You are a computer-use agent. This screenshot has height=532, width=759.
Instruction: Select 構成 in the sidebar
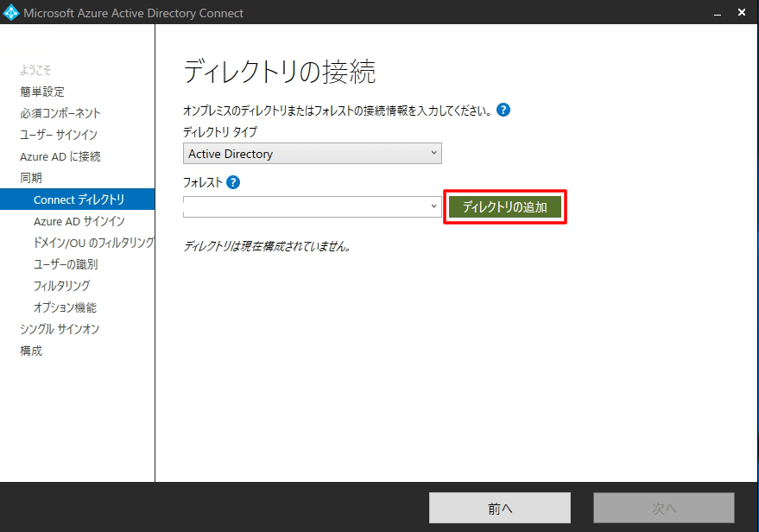pyautogui.click(x=31, y=351)
